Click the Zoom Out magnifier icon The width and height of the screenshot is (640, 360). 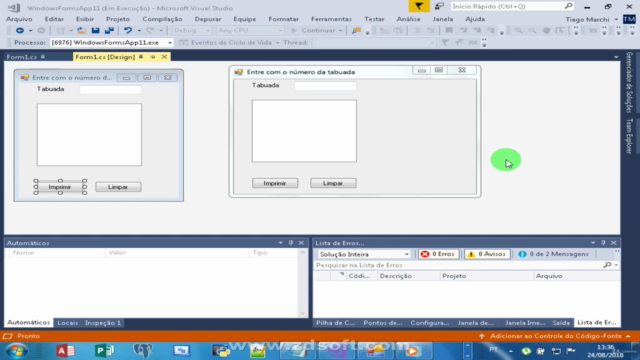pyautogui.click(x=532, y=31)
